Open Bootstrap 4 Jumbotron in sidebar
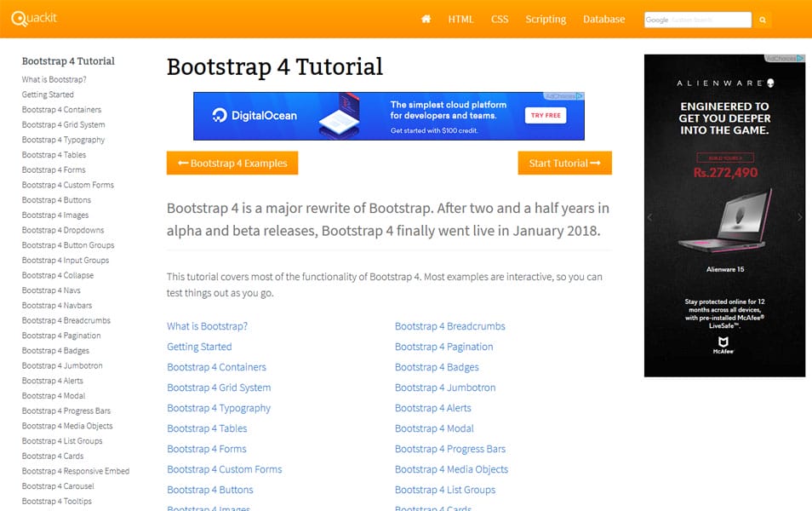The height and width of the screenshot is (511, 812). point(62,365)
